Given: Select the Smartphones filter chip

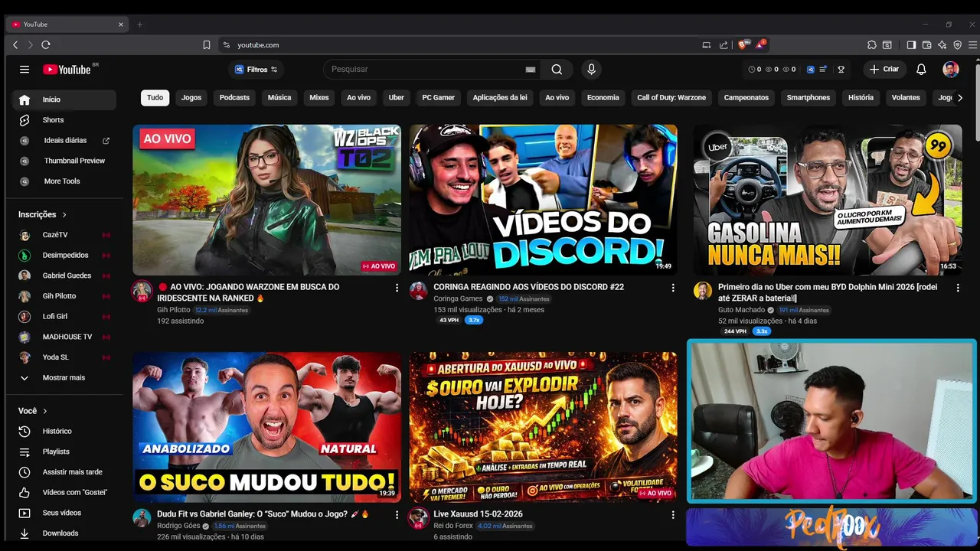Looking at the screenshot, I should (x=808, y=98).
